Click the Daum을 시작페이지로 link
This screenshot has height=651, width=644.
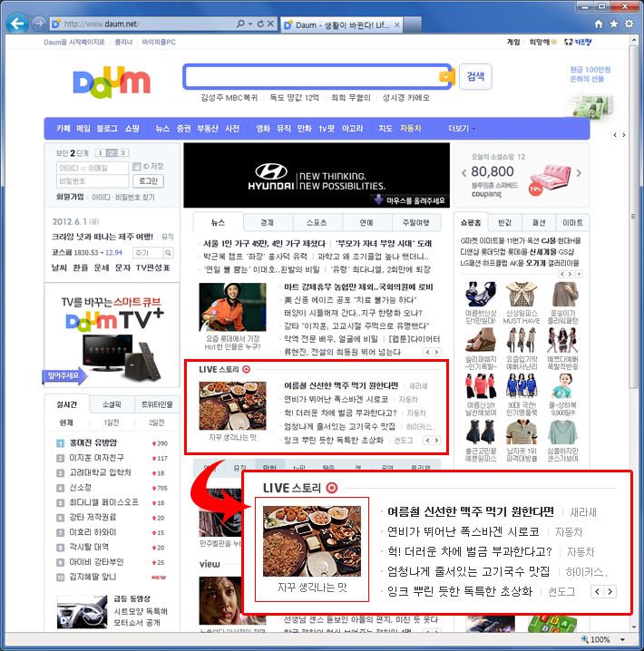click(74, 42)
